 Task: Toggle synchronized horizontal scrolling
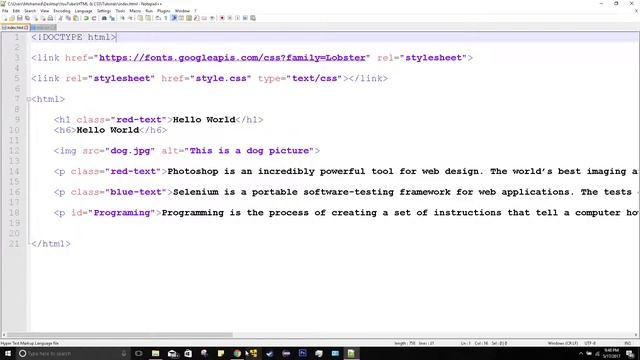tap(148, 18)
